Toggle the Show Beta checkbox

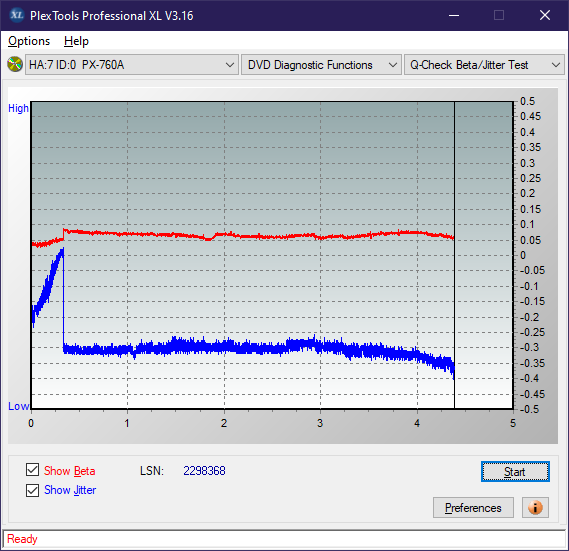pyautogui.click(x=32, y=470)
